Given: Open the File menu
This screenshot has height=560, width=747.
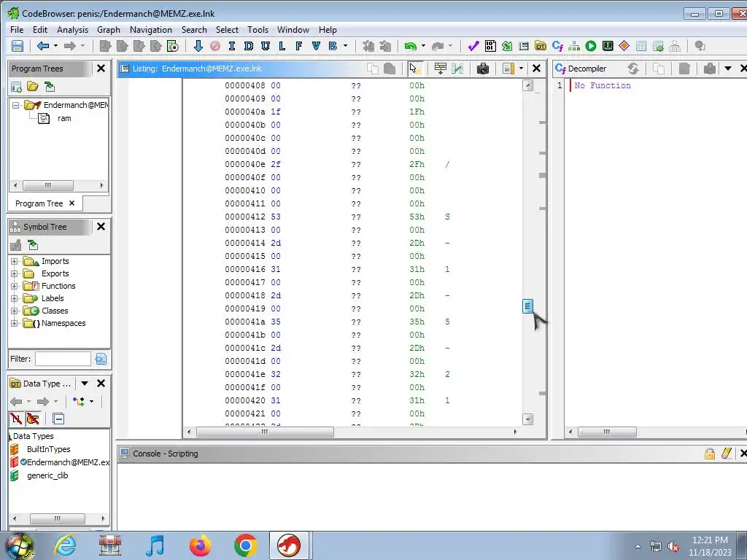Looking at the screenshot, I should pyautogui.click(x=17, y=29).
